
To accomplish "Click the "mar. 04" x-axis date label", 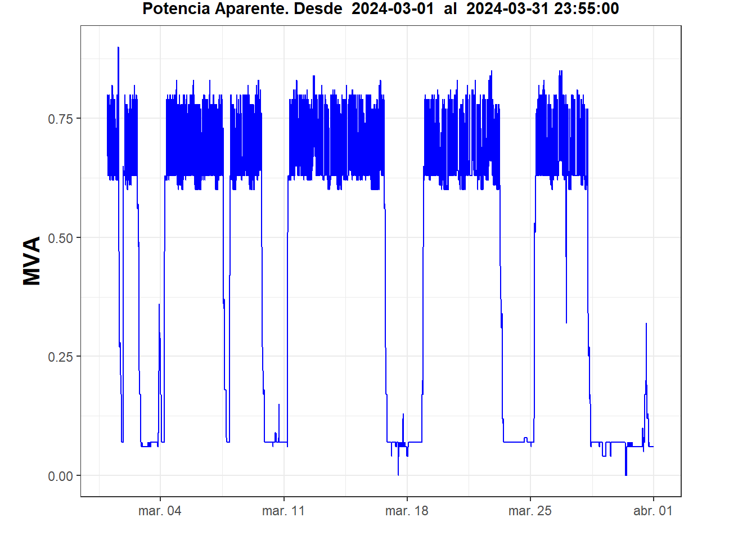I will [x=160, y=511].
